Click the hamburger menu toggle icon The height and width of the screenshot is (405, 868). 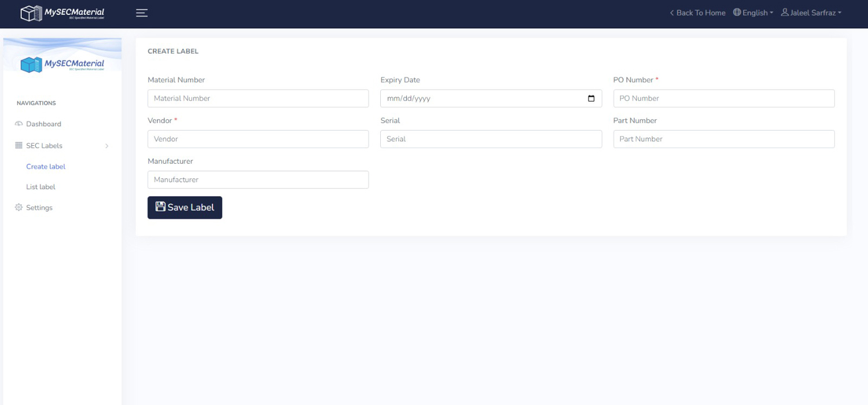click(142, 13)
